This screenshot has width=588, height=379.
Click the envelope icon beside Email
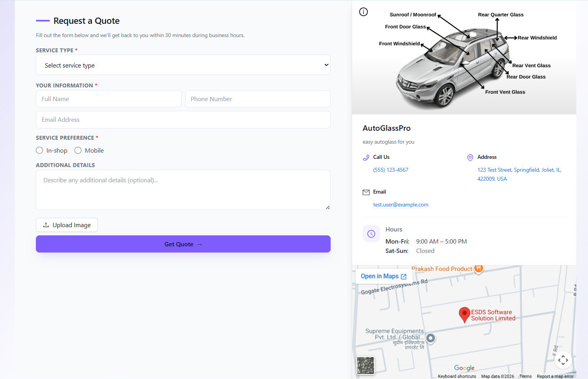pyautogui.click(x=366, y=192)
